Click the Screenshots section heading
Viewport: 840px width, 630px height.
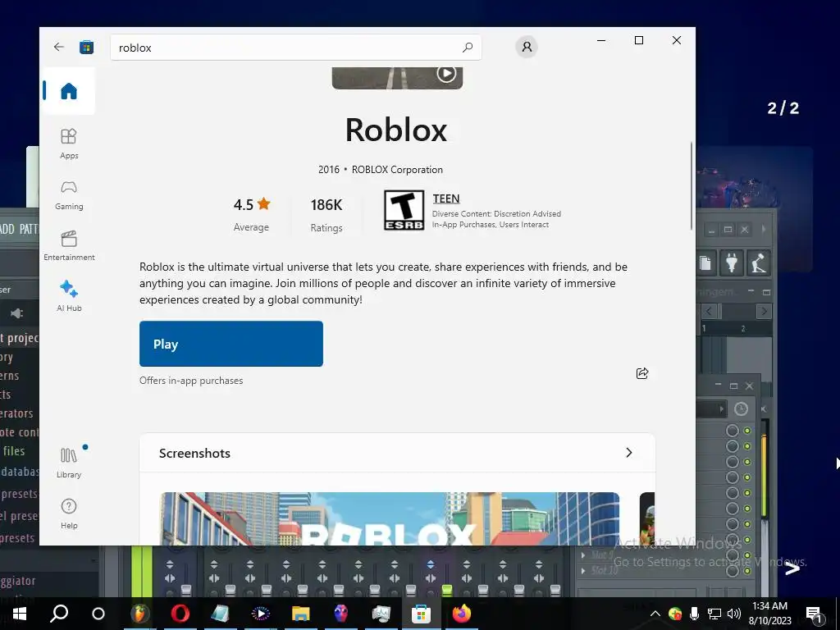click(x=194, y=453)
